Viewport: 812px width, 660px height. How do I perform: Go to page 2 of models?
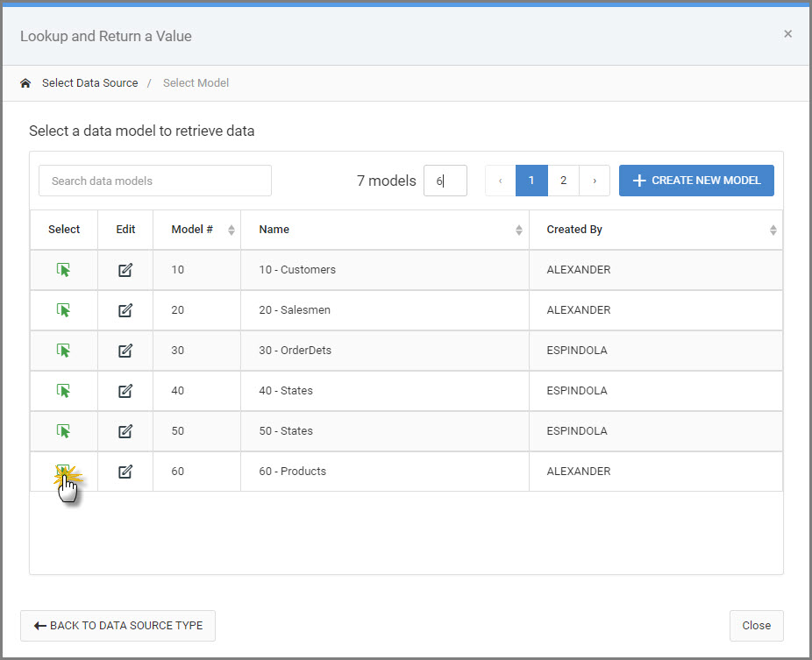(x=564, y=181)
